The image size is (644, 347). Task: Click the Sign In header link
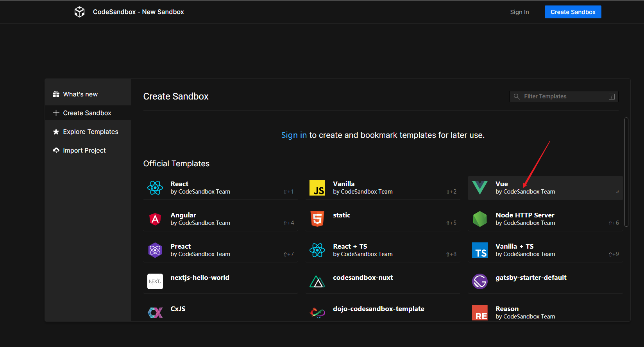click(x=519, y=12)
